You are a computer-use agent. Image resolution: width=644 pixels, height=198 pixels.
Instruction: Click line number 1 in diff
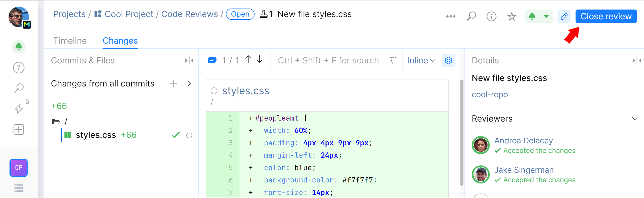(x=231, y=118)
